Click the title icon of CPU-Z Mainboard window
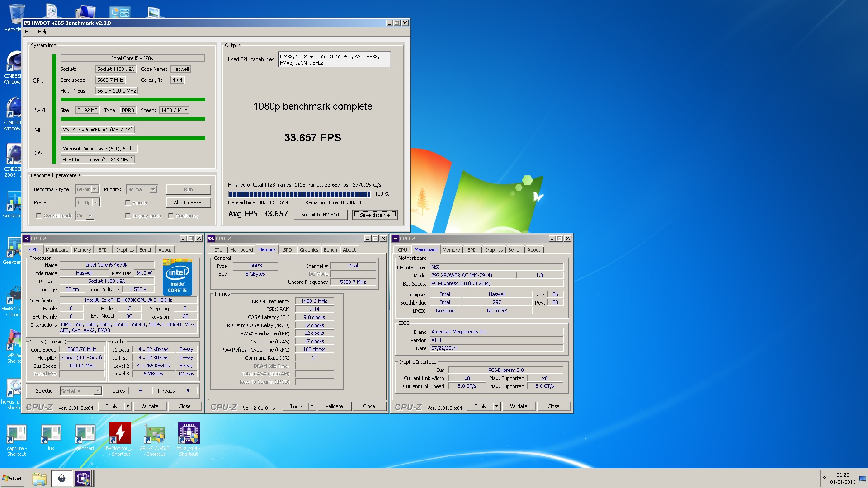The width and height of the screenshot is (868, 488). pos(396,239)
